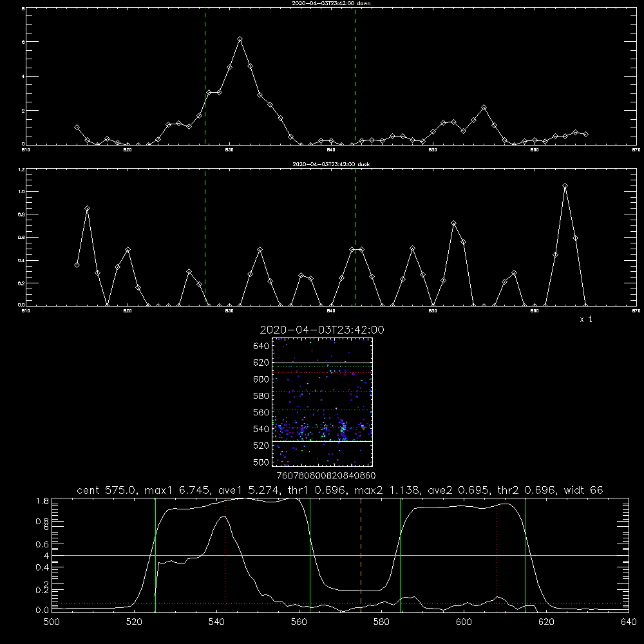
Task: Click the '600' label on the image y-axis
Action: (261, 379)
